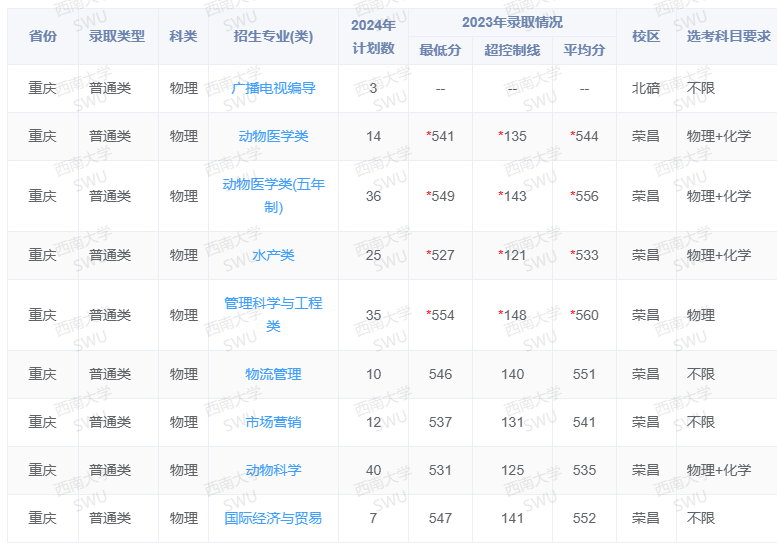Viewport: 777px width, 543px height.
Task: Select the 552 average score cell
Action: [x=584, y=518]
